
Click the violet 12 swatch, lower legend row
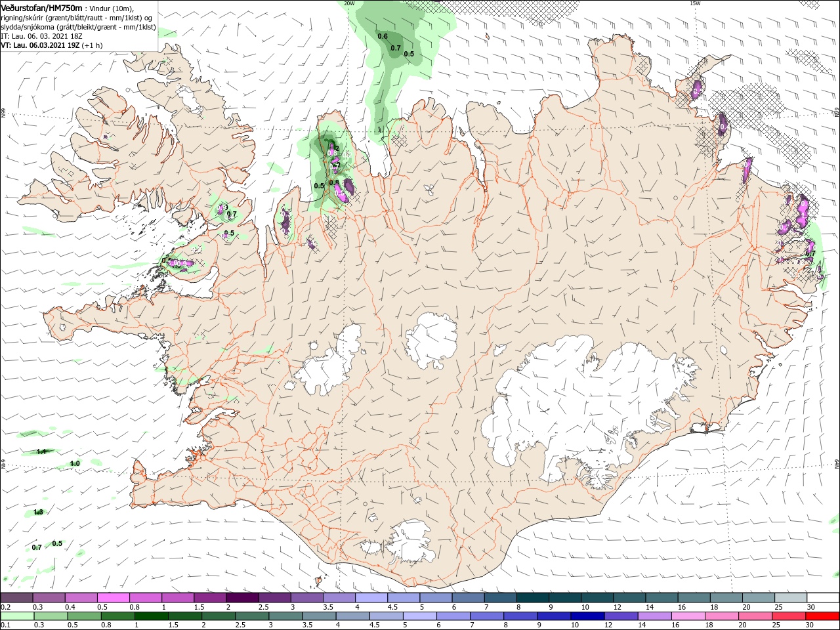(x=621, y=616)
